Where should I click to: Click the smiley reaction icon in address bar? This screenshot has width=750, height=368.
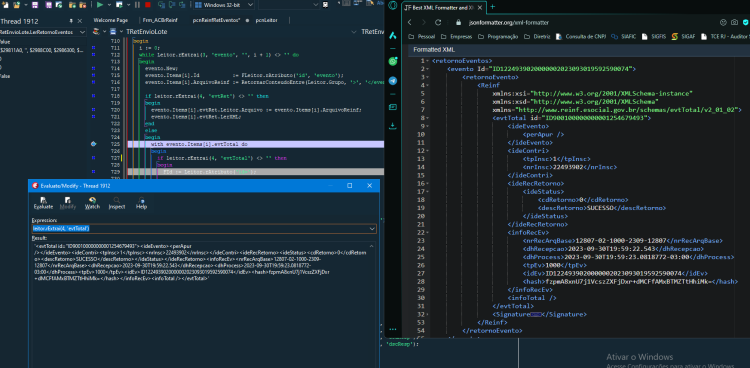coord(723,22)
